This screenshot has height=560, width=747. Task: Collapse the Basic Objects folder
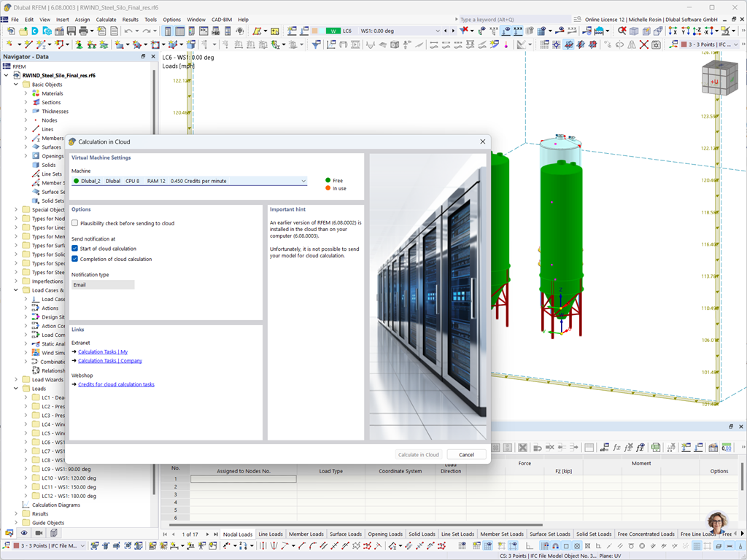[x=16, y=85]
